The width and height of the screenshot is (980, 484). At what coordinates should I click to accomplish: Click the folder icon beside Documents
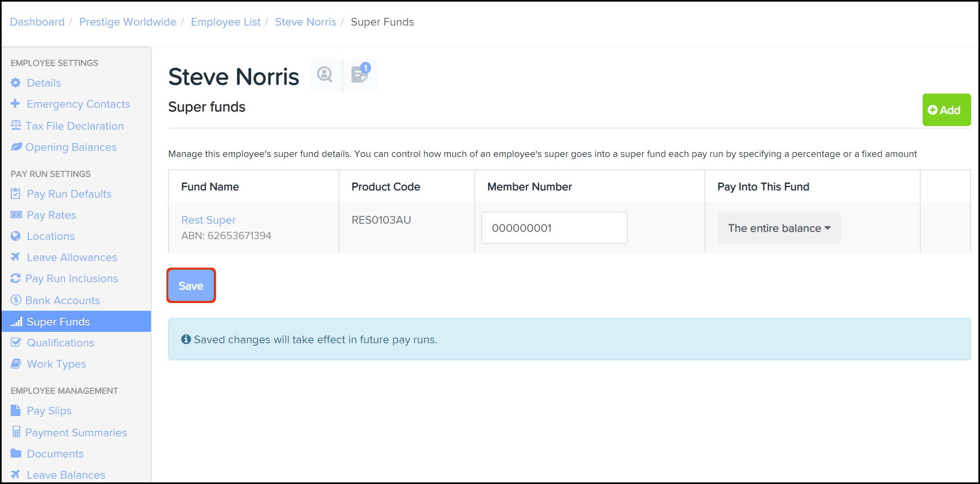16,453
